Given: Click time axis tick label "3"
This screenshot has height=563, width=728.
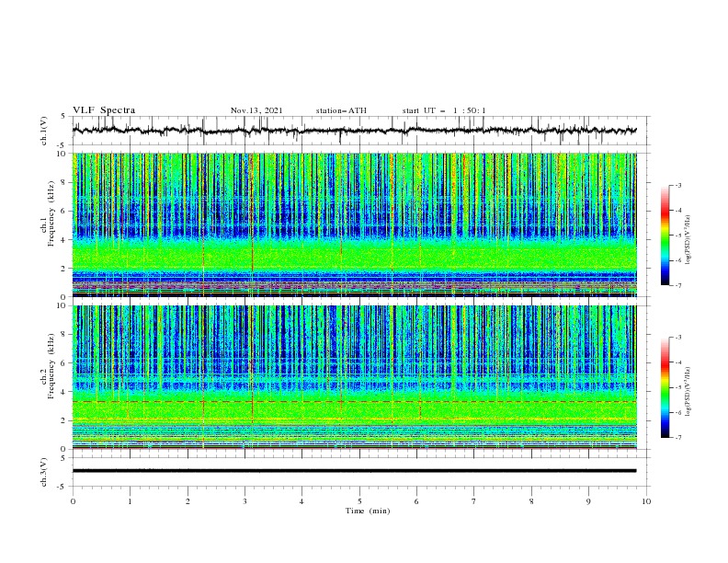Looking at the screenshot, I should (245, 501).
